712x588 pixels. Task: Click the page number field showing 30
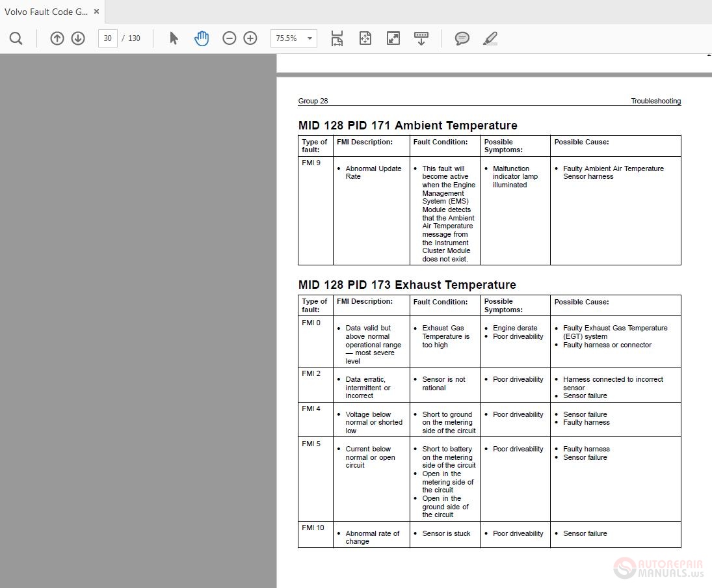[107, 38]
